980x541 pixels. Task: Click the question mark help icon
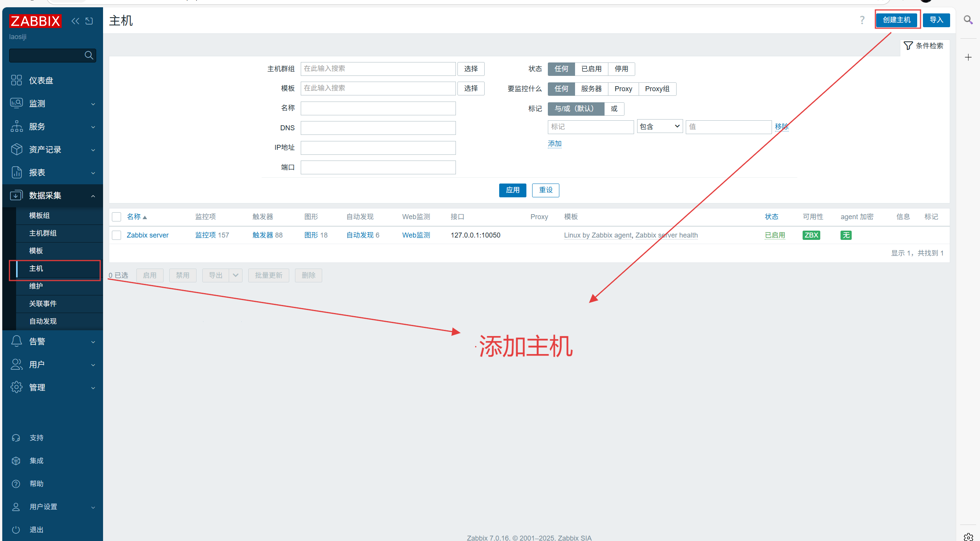tap(862, 20)
